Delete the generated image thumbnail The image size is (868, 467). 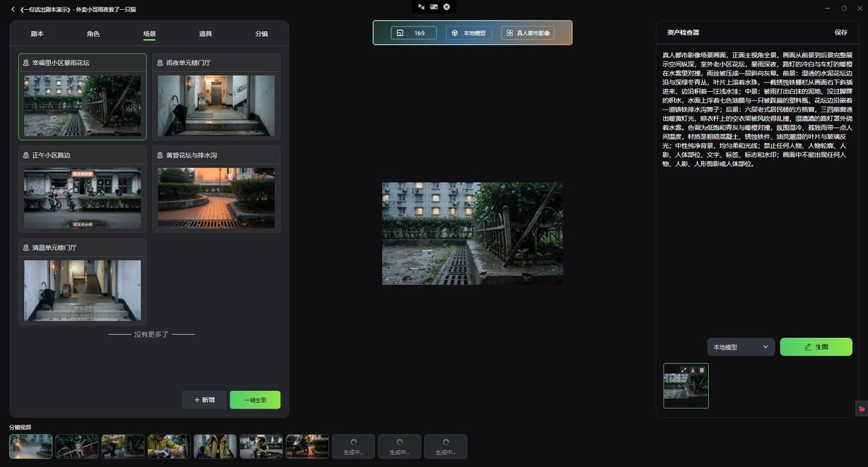(702, 370)
